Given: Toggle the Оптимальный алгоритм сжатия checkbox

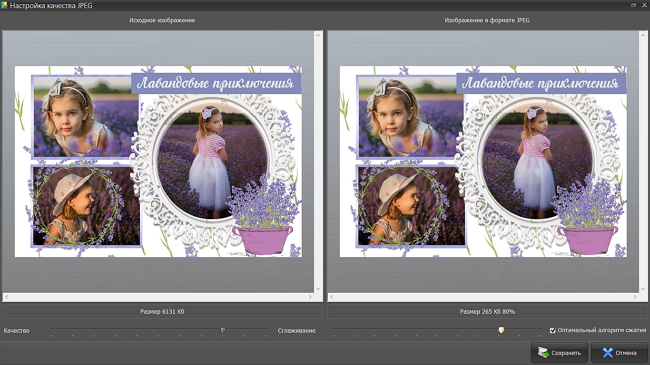Looking at the screenshot, I should (553, 330).
